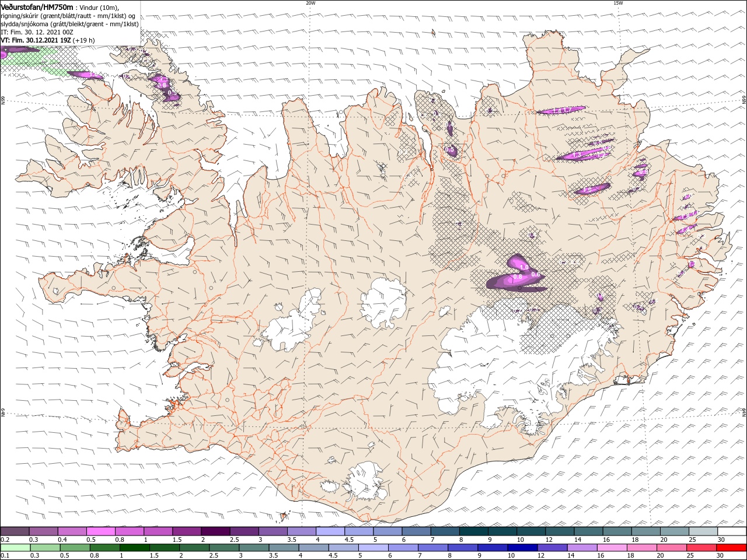Click the "IT: Fim. 30. 12. 2021 00Z" initial time line
The image size is (747, 560).
coord(37,32)
